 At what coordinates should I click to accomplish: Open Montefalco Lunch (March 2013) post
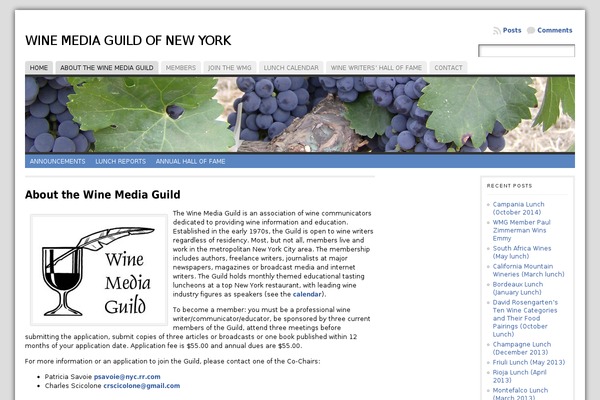click(x=520, y=393)
